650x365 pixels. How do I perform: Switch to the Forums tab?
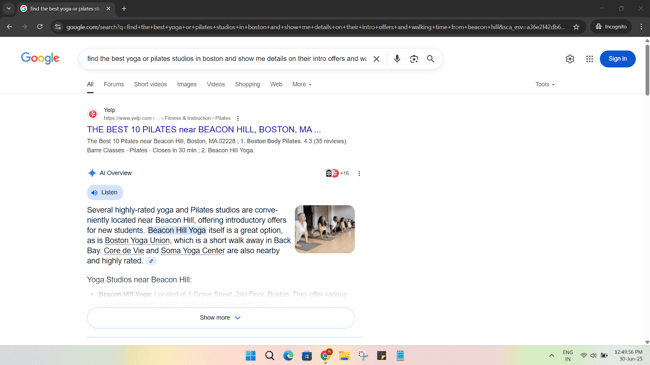(114, 84)
